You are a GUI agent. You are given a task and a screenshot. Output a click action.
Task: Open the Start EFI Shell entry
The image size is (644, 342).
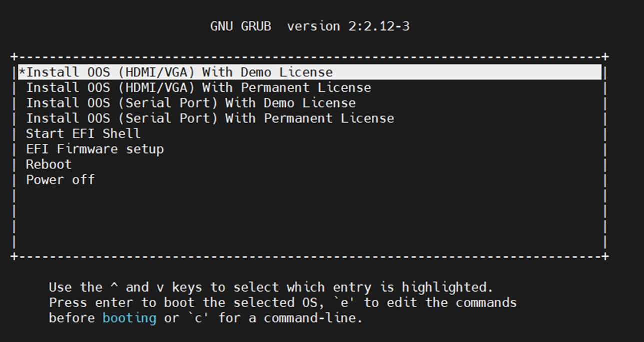[83, 134]
